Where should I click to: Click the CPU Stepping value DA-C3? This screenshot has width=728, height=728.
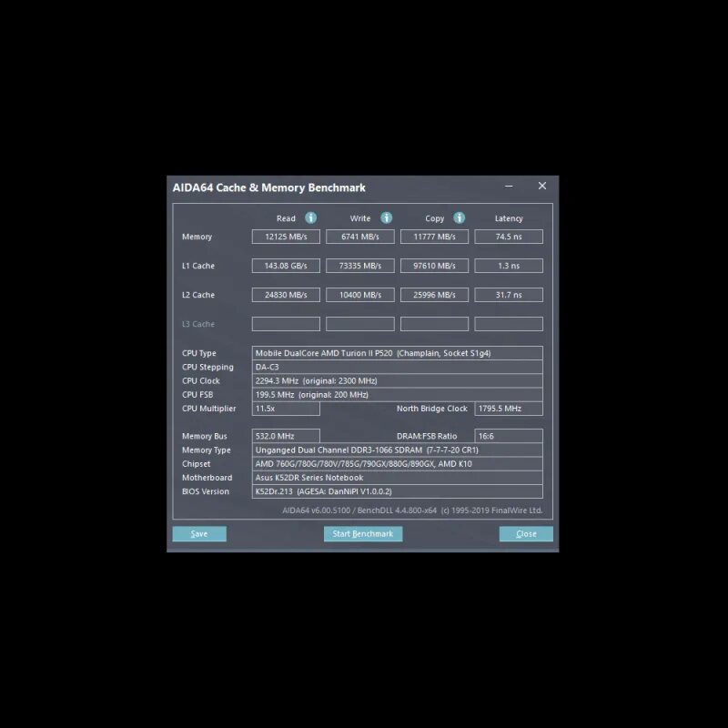coord(398,367)
